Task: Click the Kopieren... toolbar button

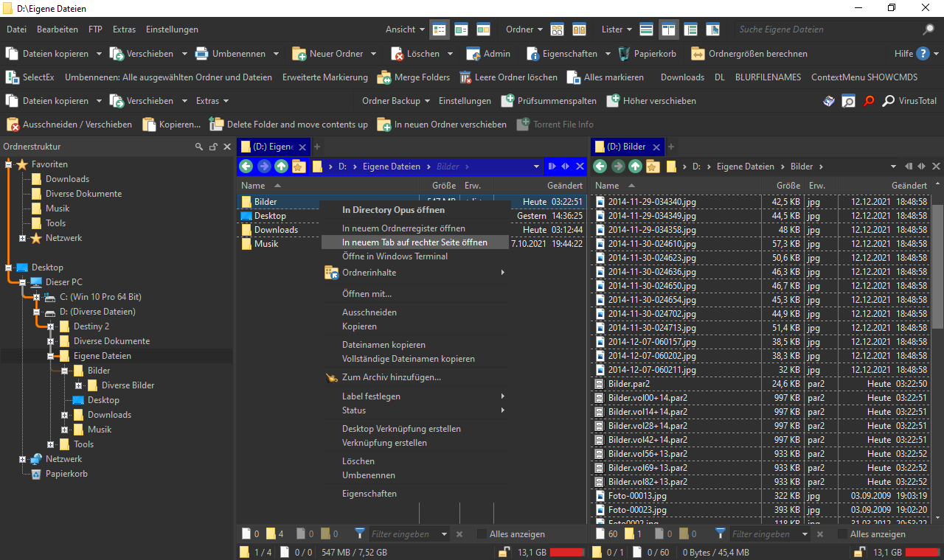Action: 171,125
